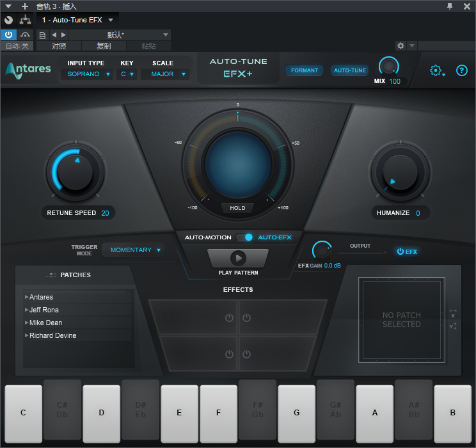
Task: Click the AUTO-MOTION label
Action: click(x=208, y=237)
